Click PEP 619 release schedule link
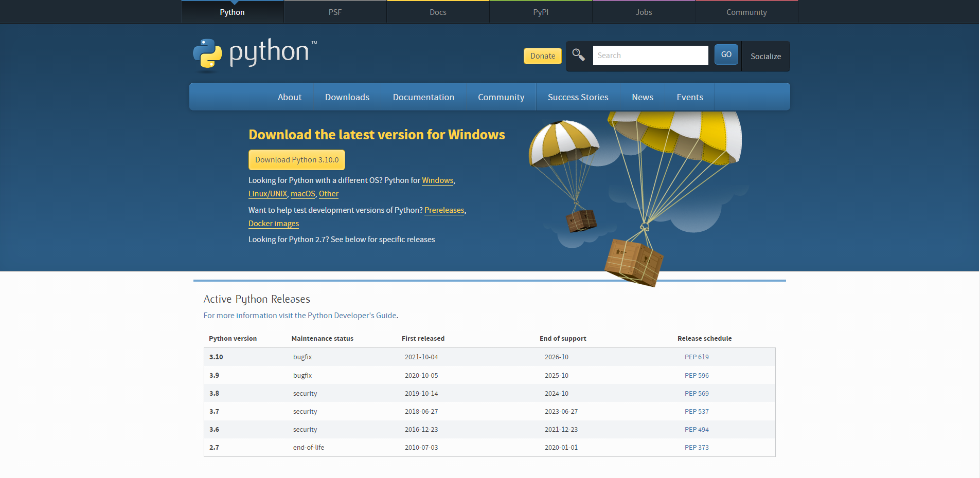This screenshot has height=478, width=980. pyautogui.click(x=697, y=357)
